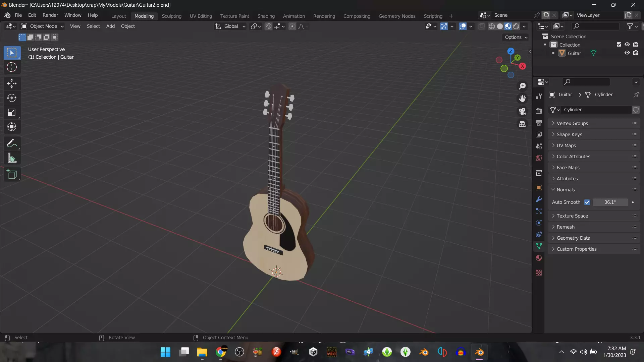Switch perspective/orthographic with grid icon

(522, 124)
